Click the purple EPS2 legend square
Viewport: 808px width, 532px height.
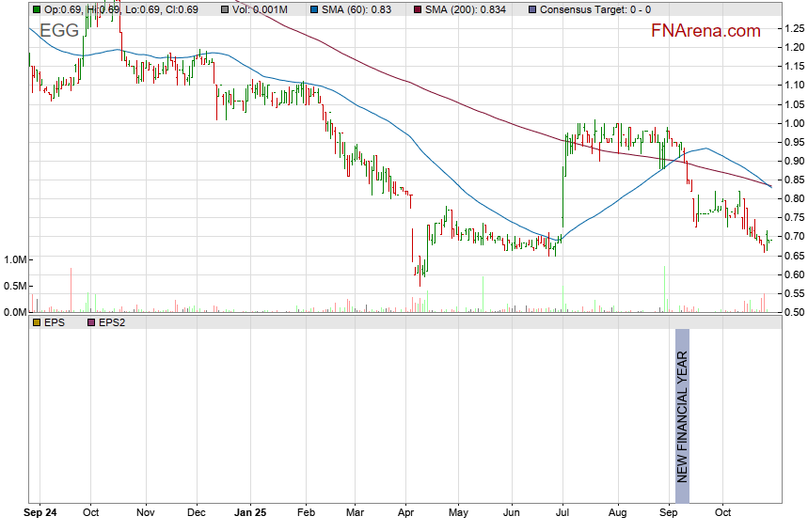tap(90, 322)
